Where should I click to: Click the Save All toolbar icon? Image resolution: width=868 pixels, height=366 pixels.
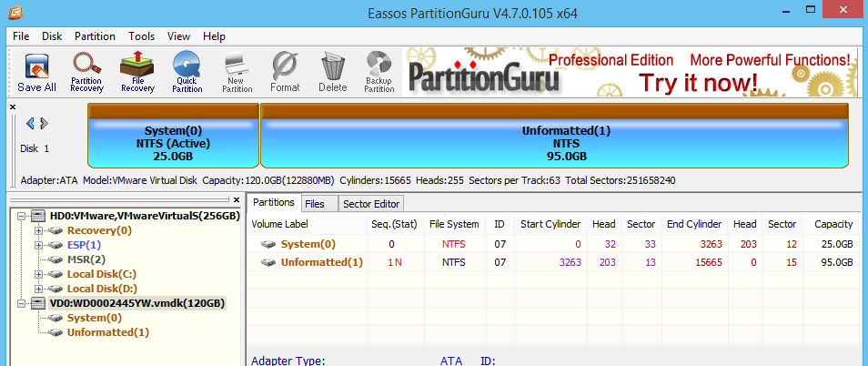36,72
